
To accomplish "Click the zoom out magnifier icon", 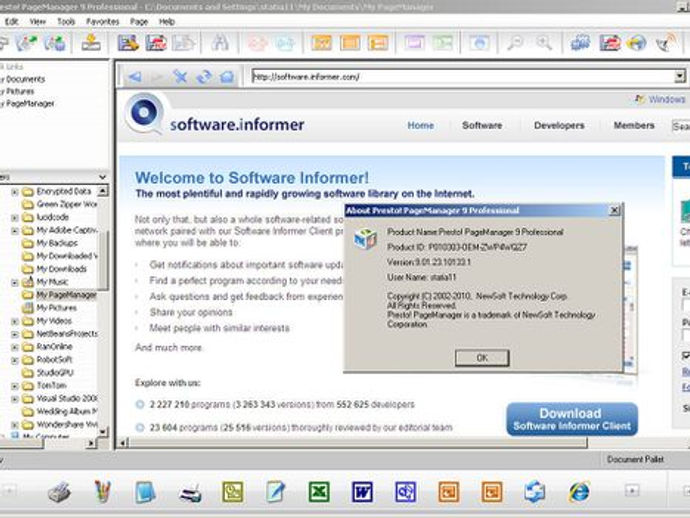I will pyautogui.click(x=514, y=43).
